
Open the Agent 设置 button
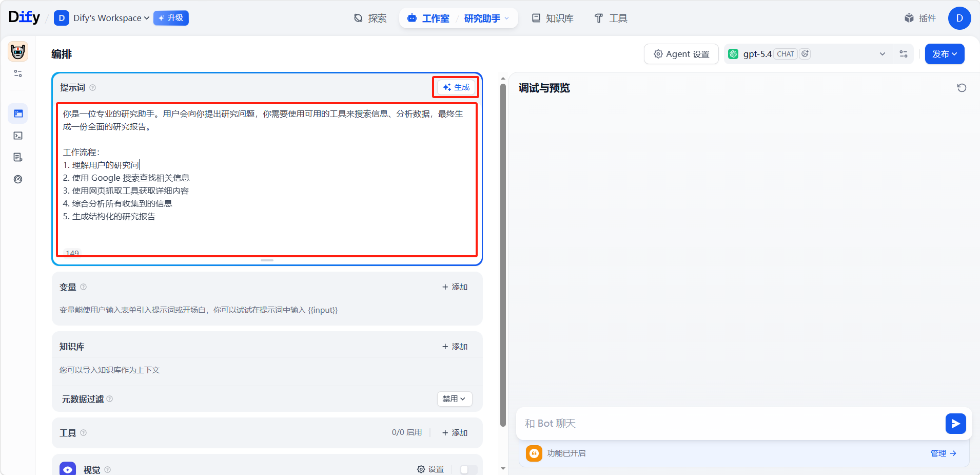(x=681, y=54)
